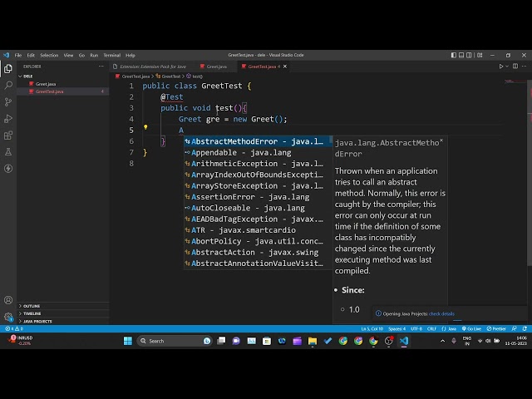Click the Go Live status bar button
The height and width of the screenshot is (399, 532).
[x=471, y=329]
